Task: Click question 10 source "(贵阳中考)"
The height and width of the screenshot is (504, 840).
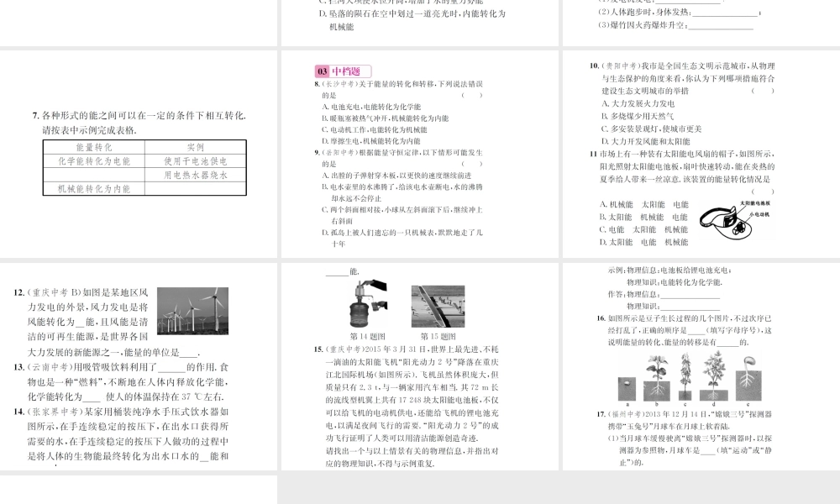Action: pyautogui.click(x=622, y=66)
